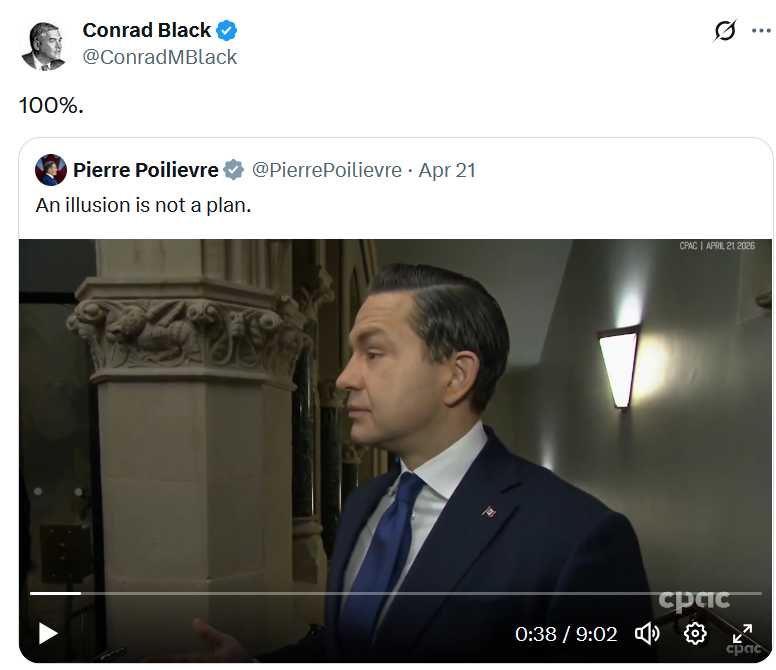The image size is (776, 670).
Task: Play the embedded video
Action: pyautogui.click(x=48, y=633)
